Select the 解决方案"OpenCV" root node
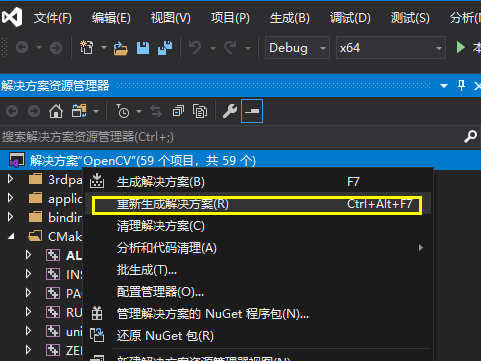This screenshot has width=481, height=361. pos(240,160)
